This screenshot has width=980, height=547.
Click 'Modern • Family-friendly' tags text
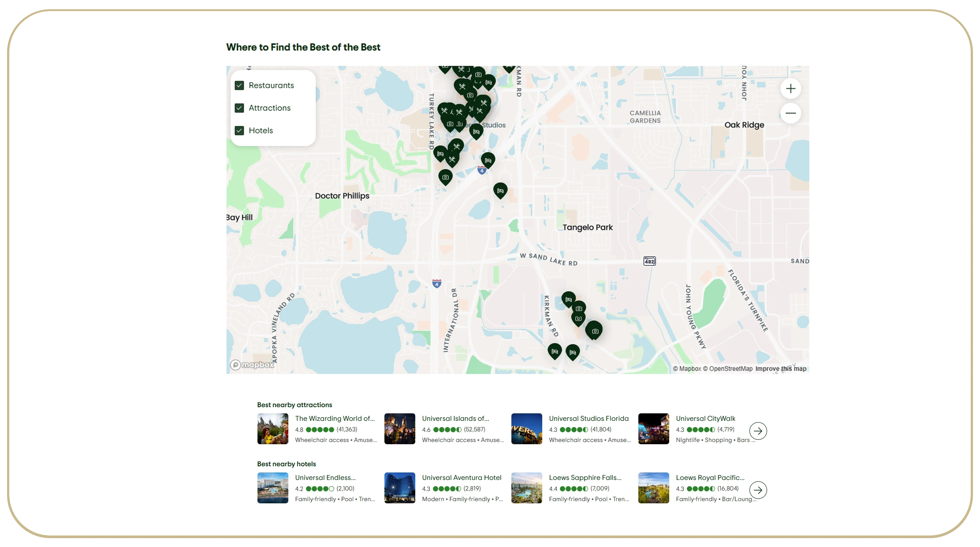click(462, 499)
